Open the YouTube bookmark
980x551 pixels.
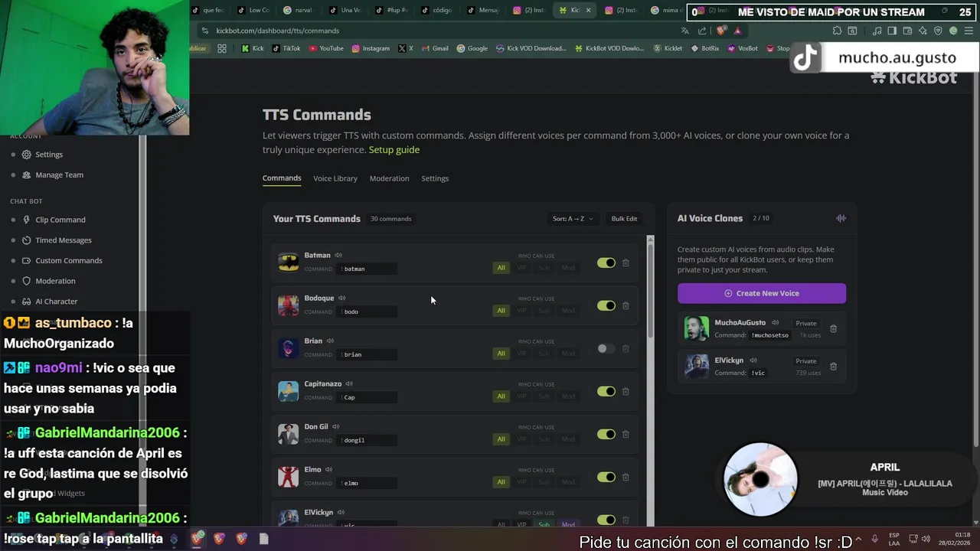(x=326, y=48)
